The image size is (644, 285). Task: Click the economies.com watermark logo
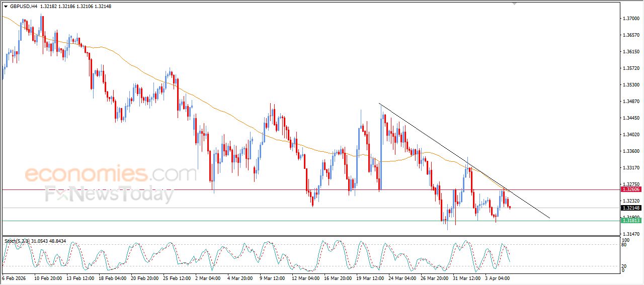(x=111, y=174)
